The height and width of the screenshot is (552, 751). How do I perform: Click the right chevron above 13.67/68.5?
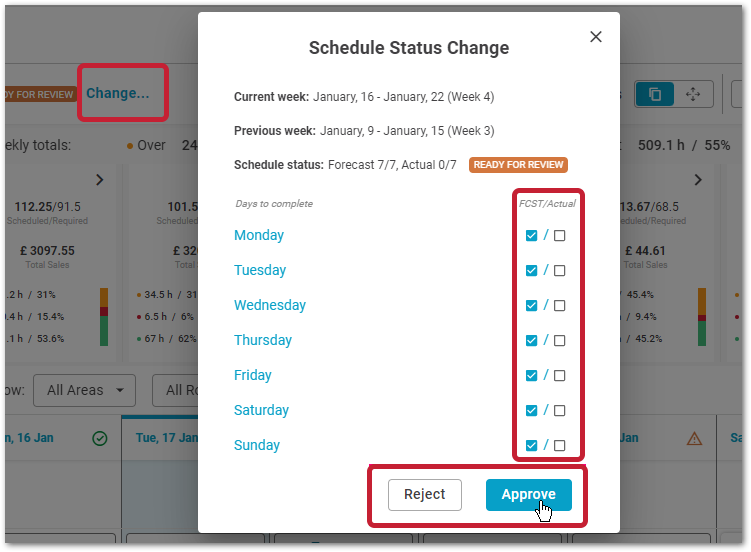point(698,180)
